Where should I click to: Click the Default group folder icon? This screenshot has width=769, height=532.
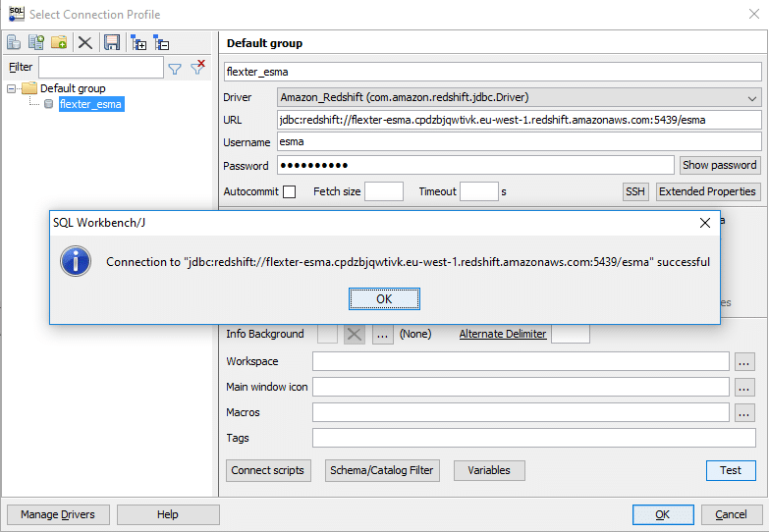29,88
